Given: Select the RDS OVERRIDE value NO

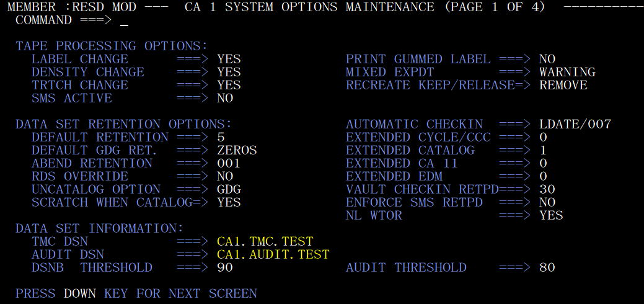Looking at the screenshot, I should 225,176.
